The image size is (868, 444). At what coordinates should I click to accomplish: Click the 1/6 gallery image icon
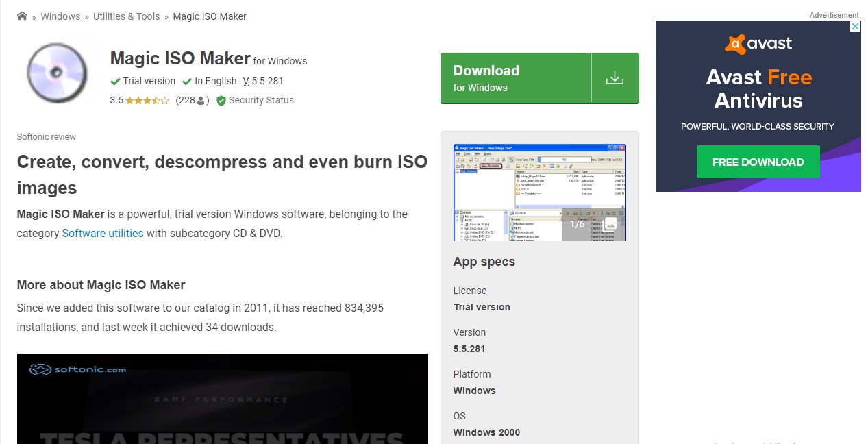(x=610, y=224)
